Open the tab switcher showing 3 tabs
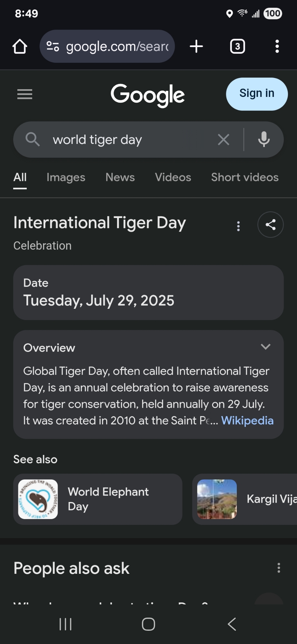Viewport: 297px width, 644px height. point(237,46)
